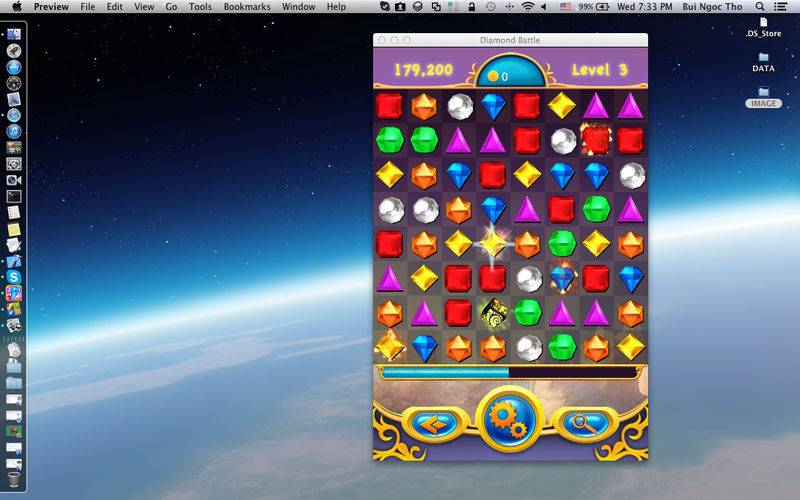Launch iTunes from the Dock

click(14, 131)
